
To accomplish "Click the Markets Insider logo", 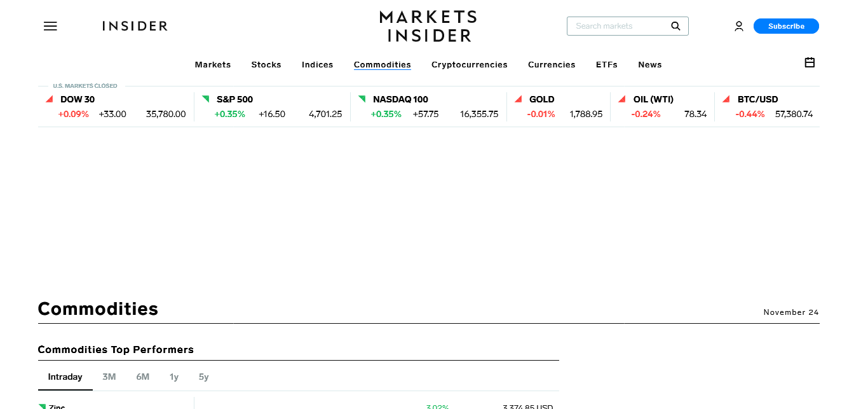I will coord(428,26).
